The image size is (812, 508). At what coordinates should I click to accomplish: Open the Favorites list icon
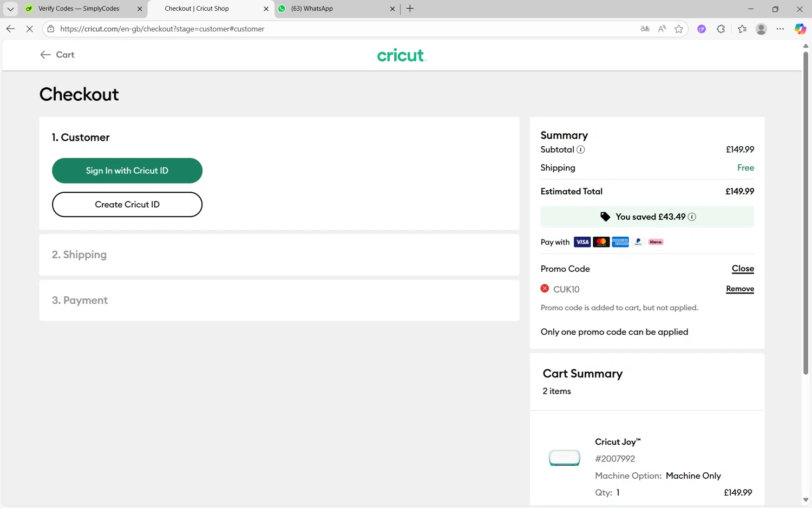click(742, 29)
